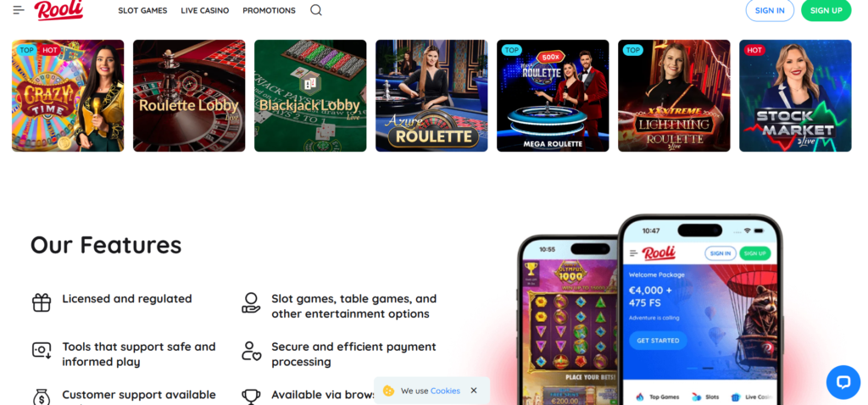Click the money bag icon by Customer support
The image size is (868, 405).
click(x=42, y=397)
